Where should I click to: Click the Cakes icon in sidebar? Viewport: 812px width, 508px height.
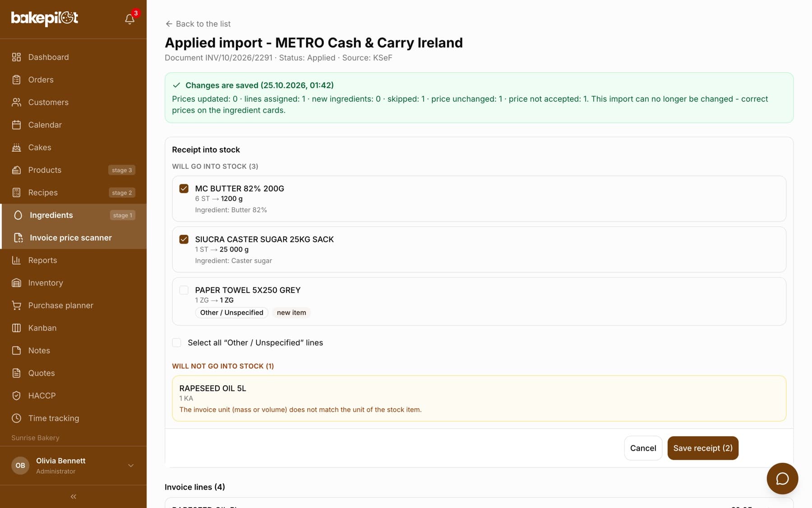[x=16, y=147]
